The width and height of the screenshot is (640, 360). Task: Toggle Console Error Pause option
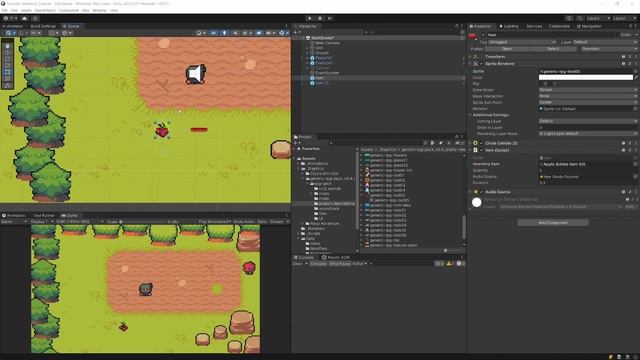click(340, 264)
